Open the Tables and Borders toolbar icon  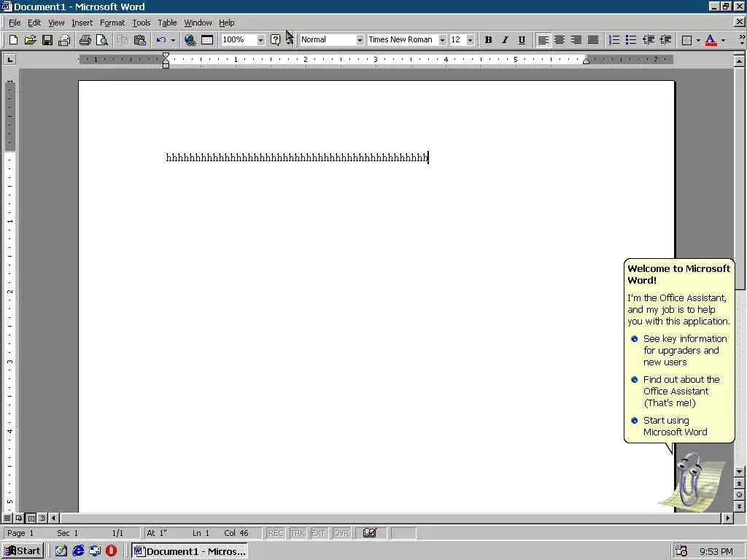206,40
